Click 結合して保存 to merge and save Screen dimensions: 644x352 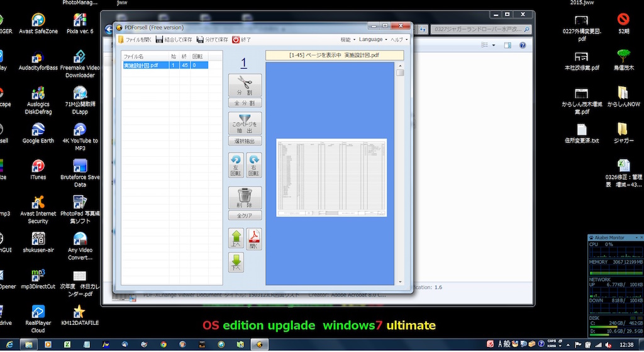(x=174, y=40)
